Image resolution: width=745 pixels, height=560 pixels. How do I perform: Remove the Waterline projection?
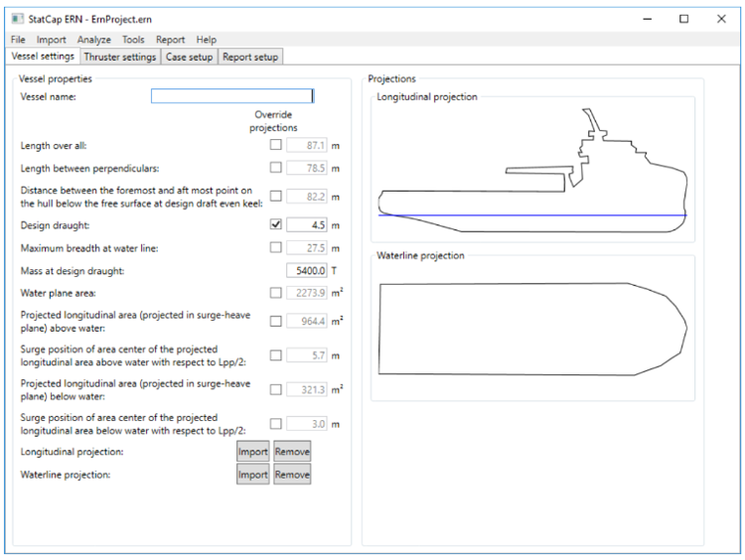[292, 475]
